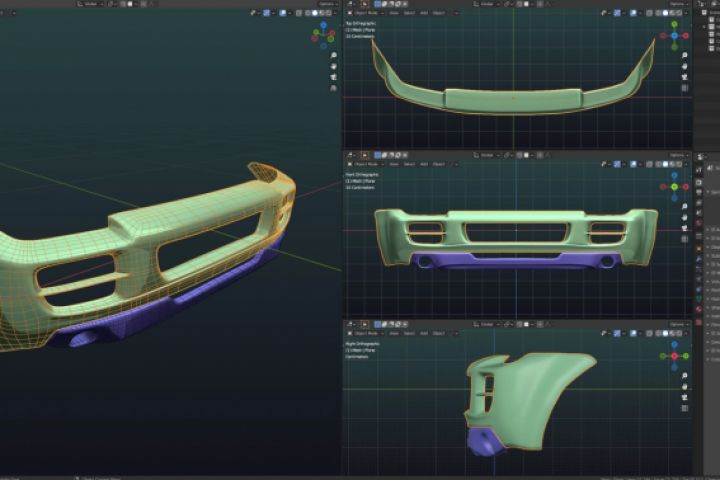Toggle overlays in Top Orthographic viewport

click(x=633, y=13)
